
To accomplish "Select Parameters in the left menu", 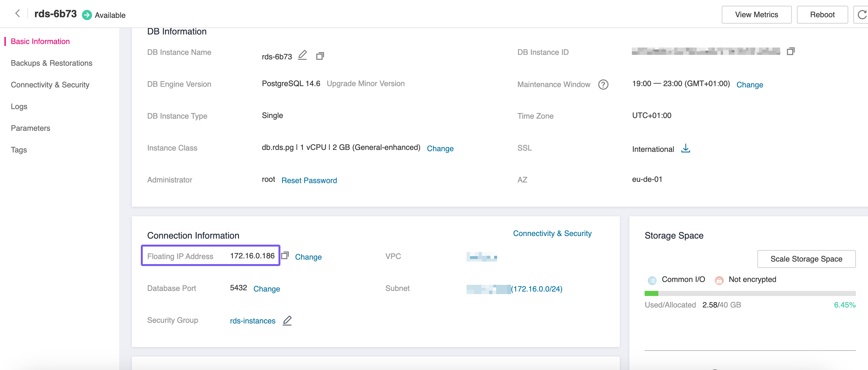I will coord(30,128).
